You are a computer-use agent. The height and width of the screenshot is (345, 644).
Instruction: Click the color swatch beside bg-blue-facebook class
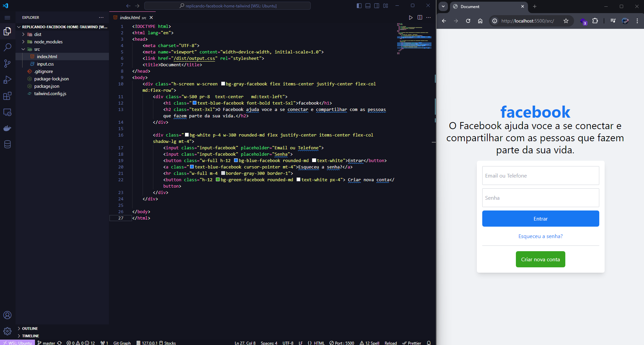point(235,160)
